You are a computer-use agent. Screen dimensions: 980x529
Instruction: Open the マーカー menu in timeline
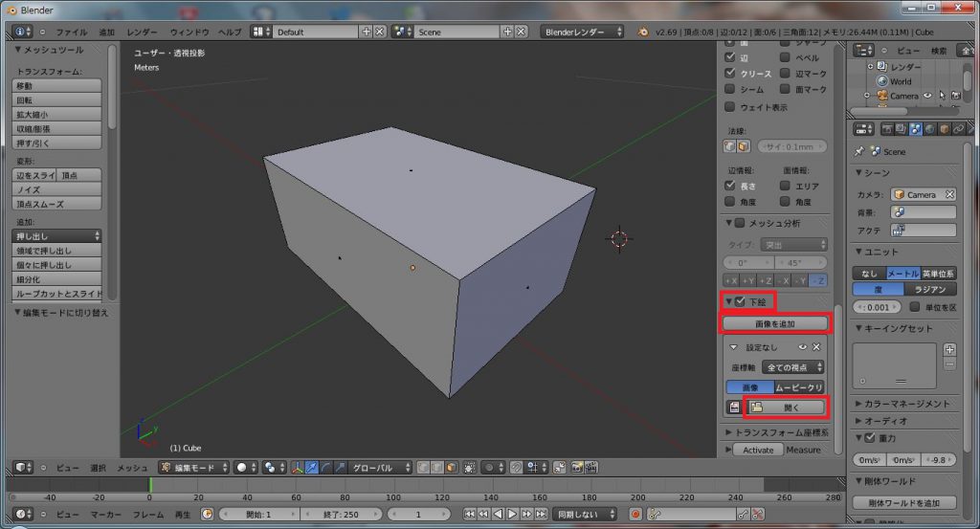(105, 515)
